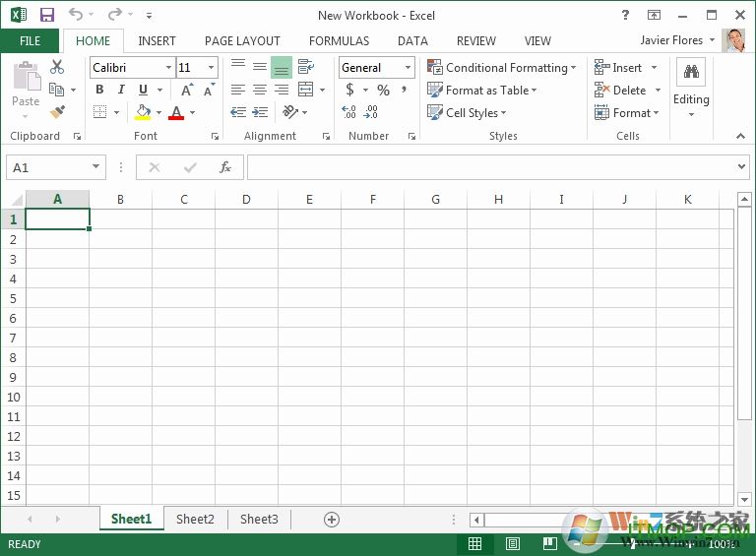Expand the General number format dropdown
Screen dimensions: 756x556
(x=408, y=68)
